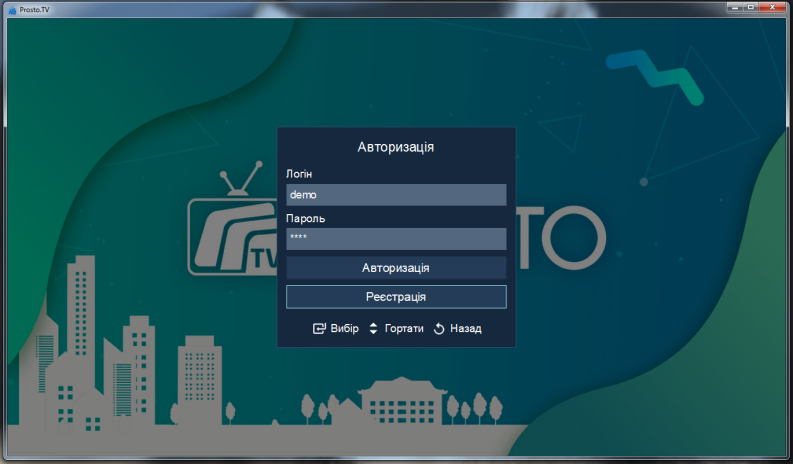Click the Авторизація submit button
The height and width of the screenshot is (464, 793).
[396, 268]
